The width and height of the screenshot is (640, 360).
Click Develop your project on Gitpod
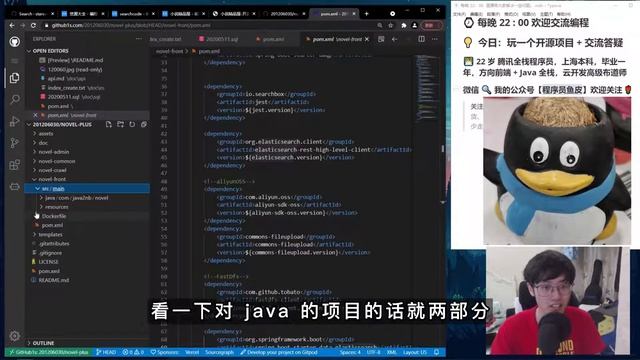tap(279, 352)
